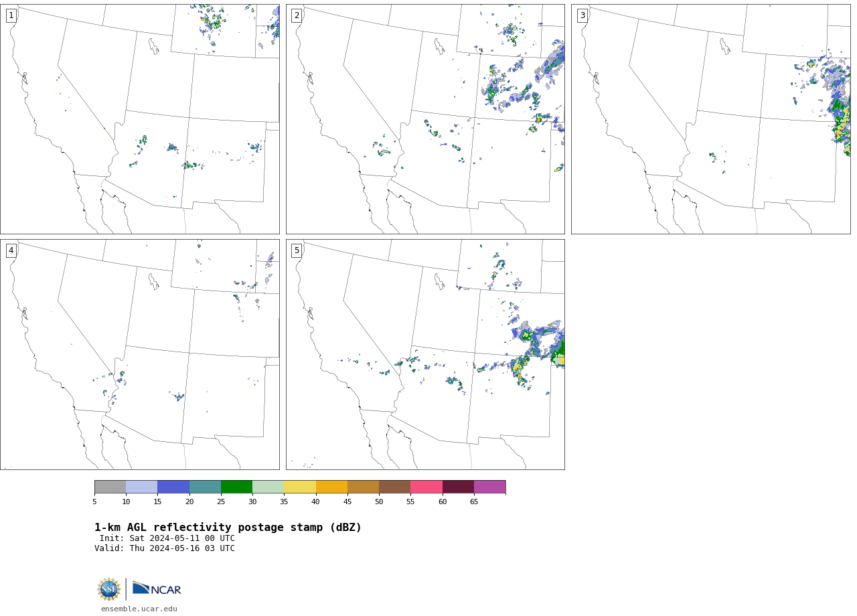Screen dimensions: 857x616
Task: Click the gray 5-10 dBZ swatch
Action: click(x=110, y=487)
